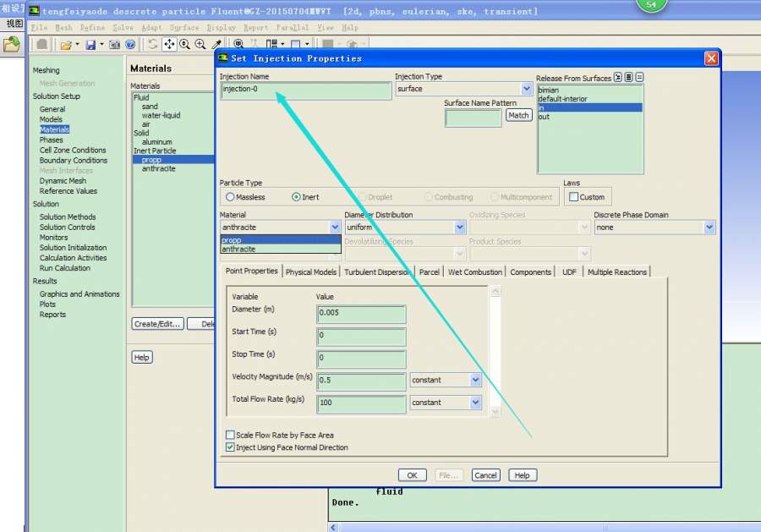Select the grayed Combusting particle type radio
Image resolution: width=761 pixels, height=532 pixels.
[428, 197]
